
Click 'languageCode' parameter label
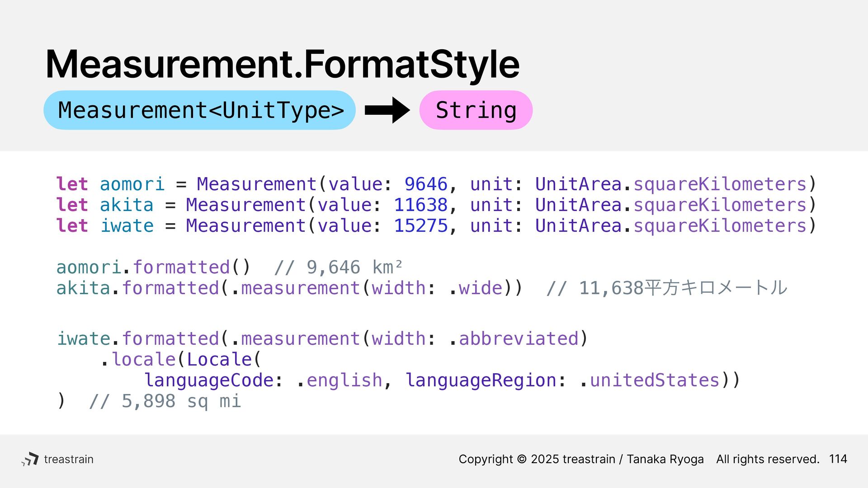(209, 380)
